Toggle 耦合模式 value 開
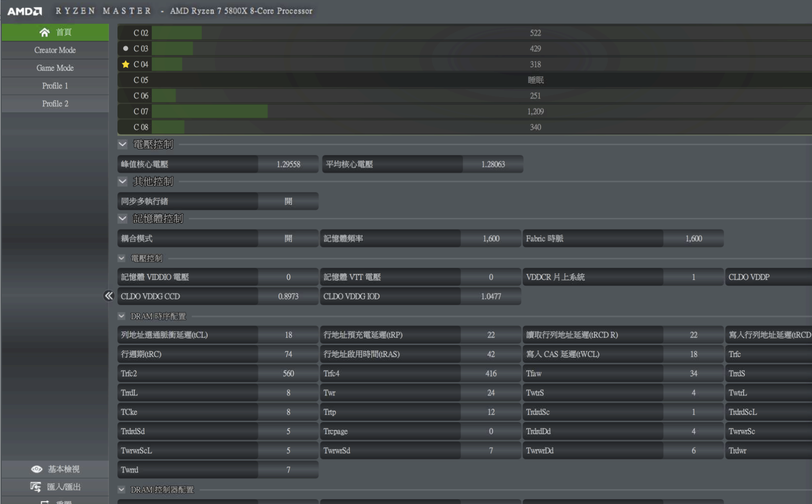Screen dimensions: 812x504 tap(288, 238)
